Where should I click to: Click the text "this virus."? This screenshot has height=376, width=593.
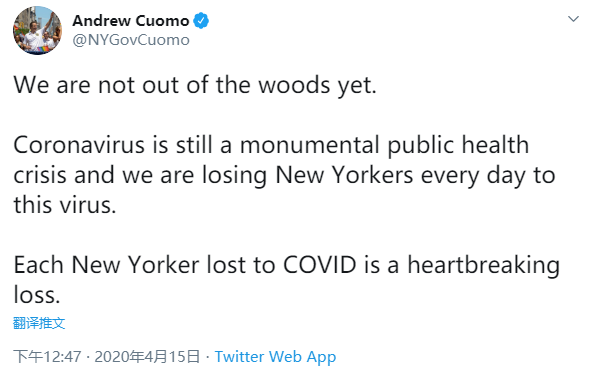point(65,205)
